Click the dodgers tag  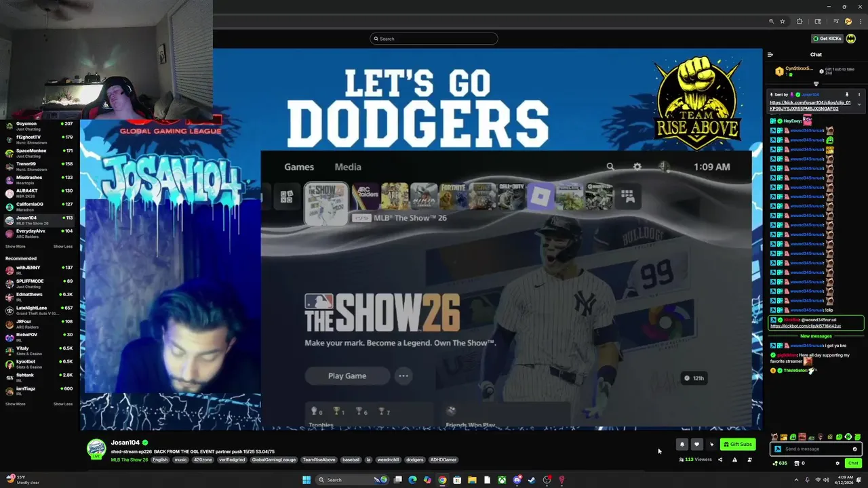point(415,460)
